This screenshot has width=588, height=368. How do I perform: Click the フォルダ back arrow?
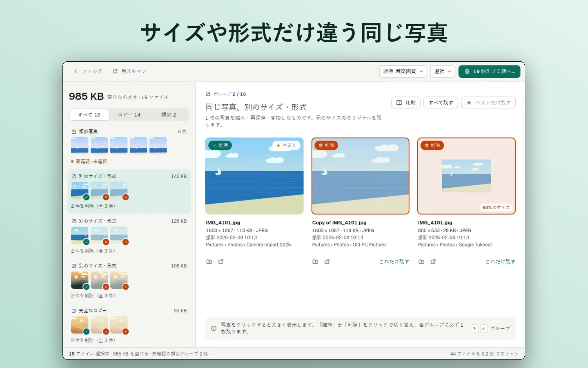76,71
